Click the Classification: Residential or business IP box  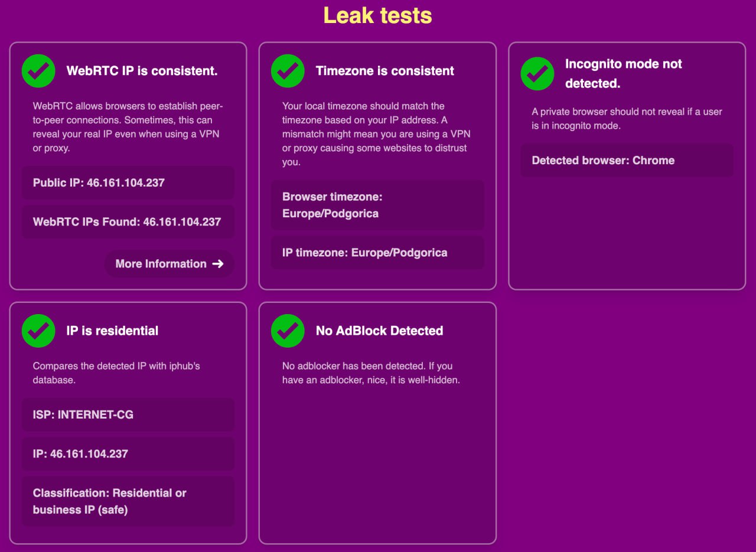(128, 501)
